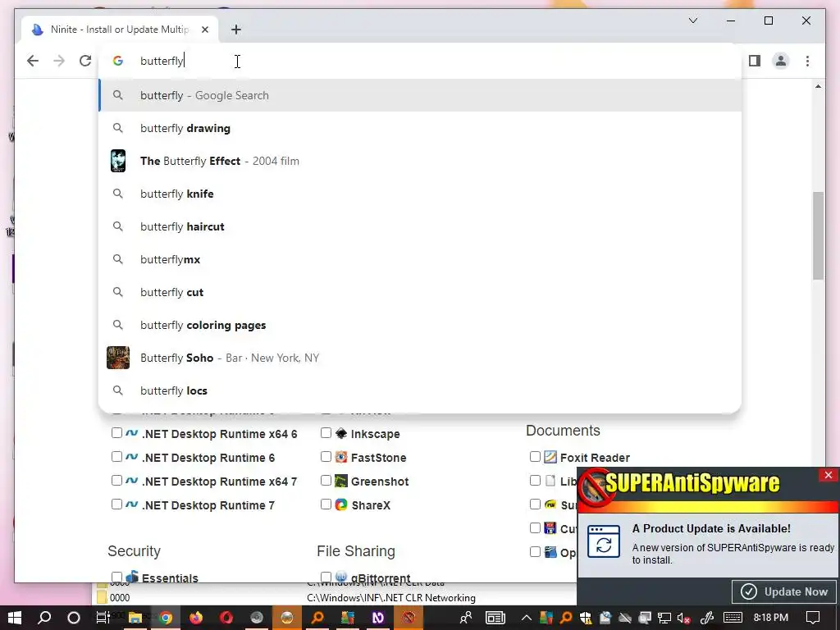This screenshot has width=840, height=630.
Task: Click the muted volume tray icon
Action: pyautogui.click(x=683, y=618)
